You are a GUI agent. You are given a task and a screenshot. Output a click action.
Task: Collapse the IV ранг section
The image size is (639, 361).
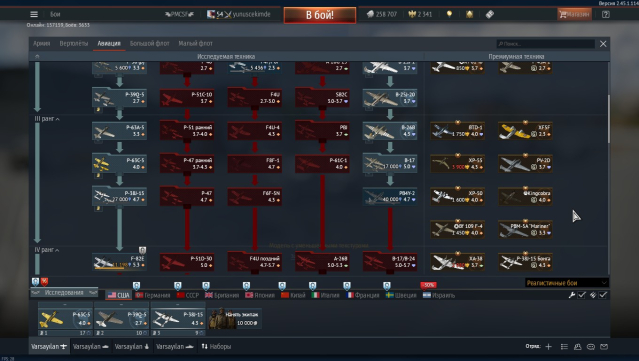tap(46, 250)
